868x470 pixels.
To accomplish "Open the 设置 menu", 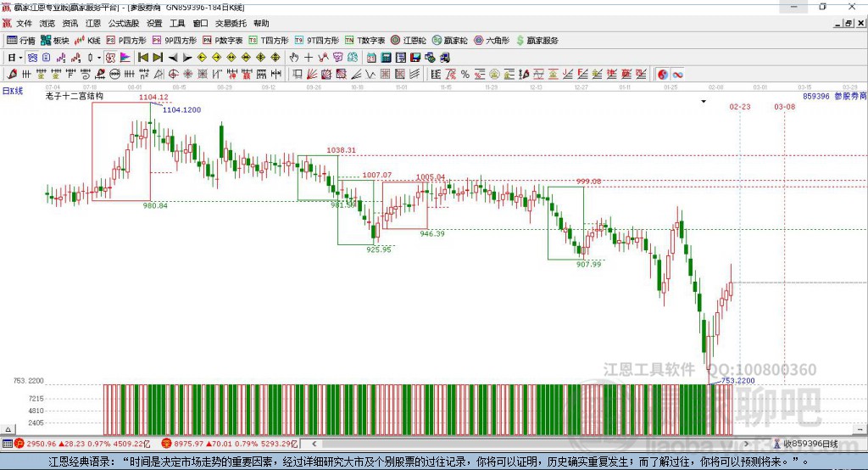I will coord(154,23).
